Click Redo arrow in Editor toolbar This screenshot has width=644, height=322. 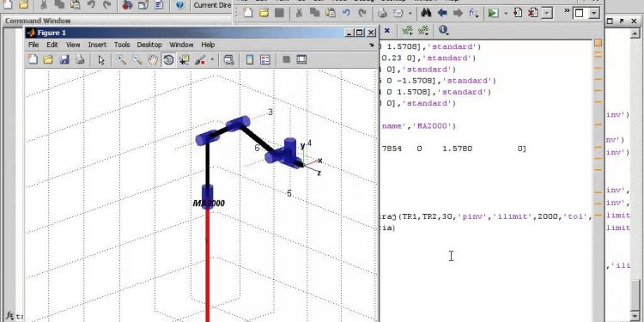[361, 13]
